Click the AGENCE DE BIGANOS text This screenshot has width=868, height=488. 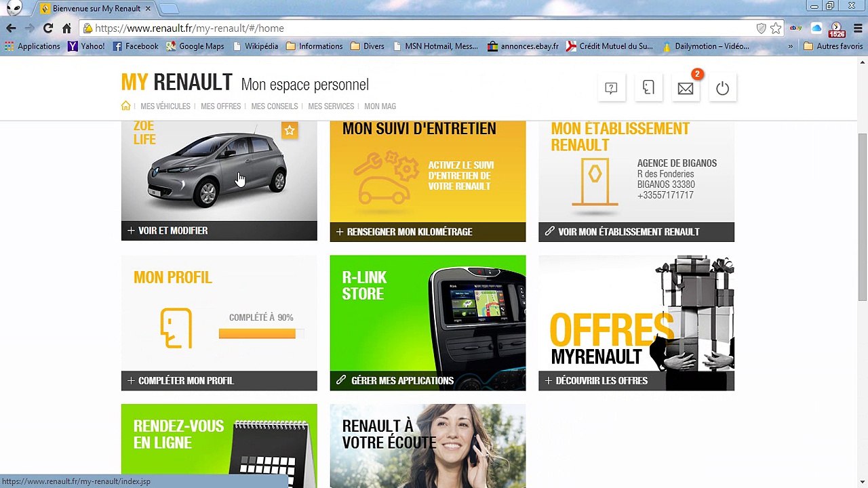point(677,163)
